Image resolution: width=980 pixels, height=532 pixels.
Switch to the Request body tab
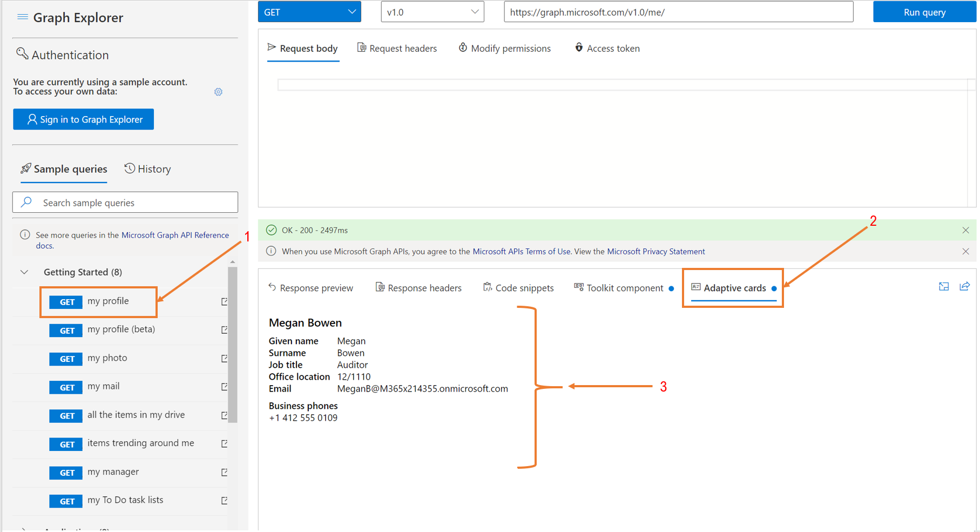pyautogui.click(x=303, y=49)
